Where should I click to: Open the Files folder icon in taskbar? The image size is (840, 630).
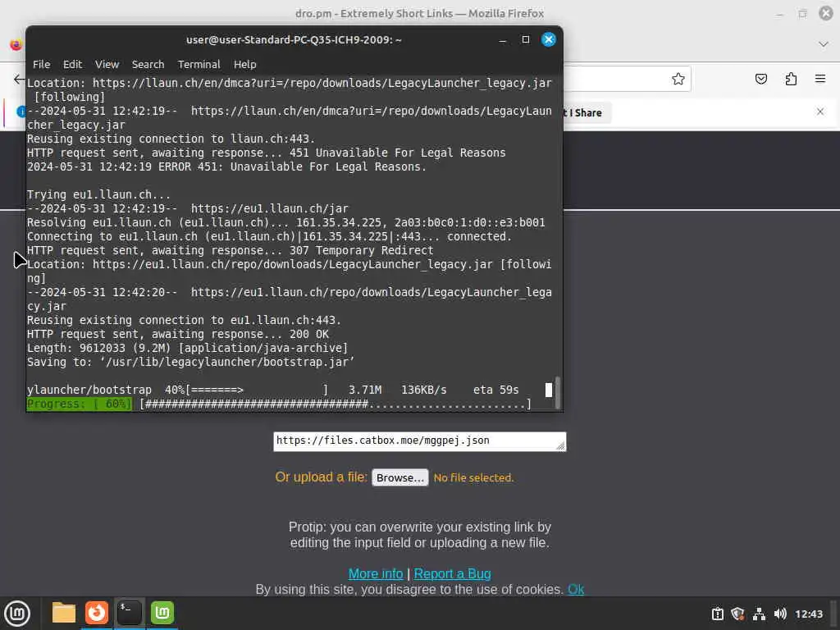coord(64,613)
